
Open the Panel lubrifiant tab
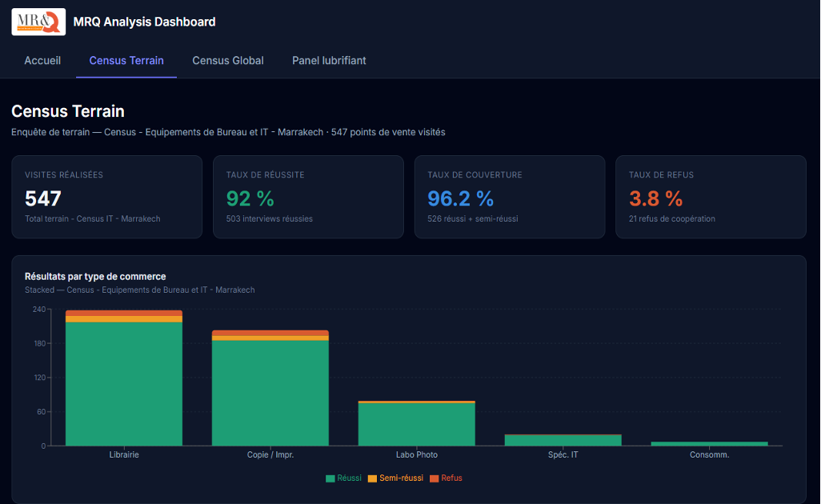tap(329, 61)
